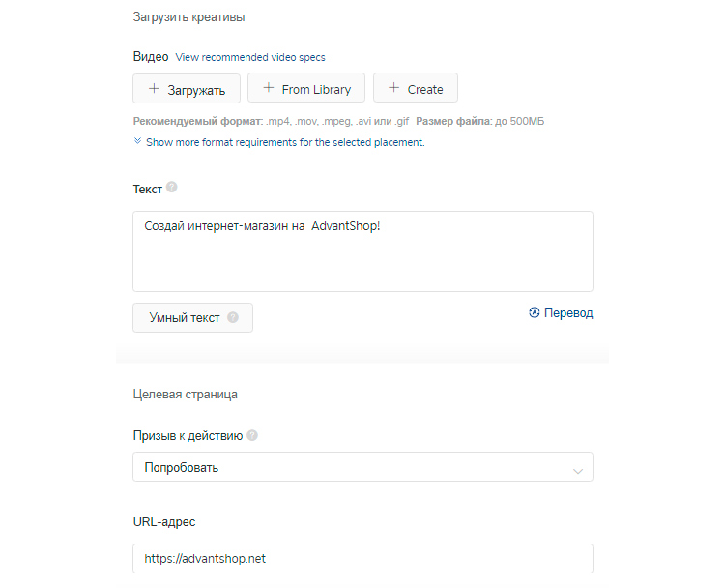Click the double chevron before Show more format requirements
This screenshot has height=588, width=725.
click(x=138, y=141)
